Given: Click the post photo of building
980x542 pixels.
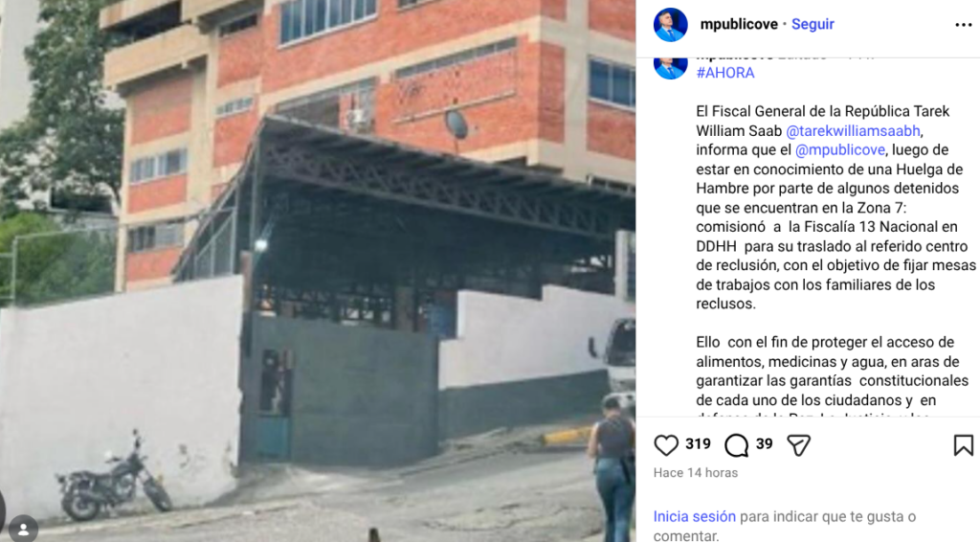Looking at the screenshot, I should [318, 271].
